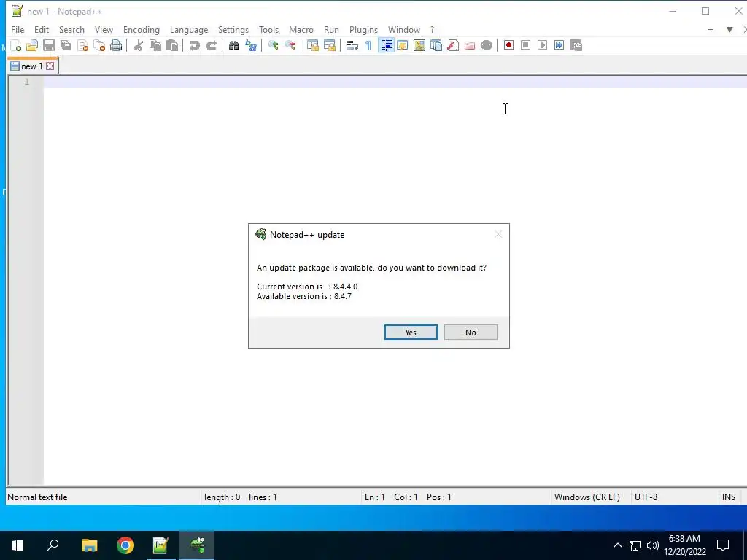Open the Function List icon
This screenshot has height=560, width=747.
[453, 45]
